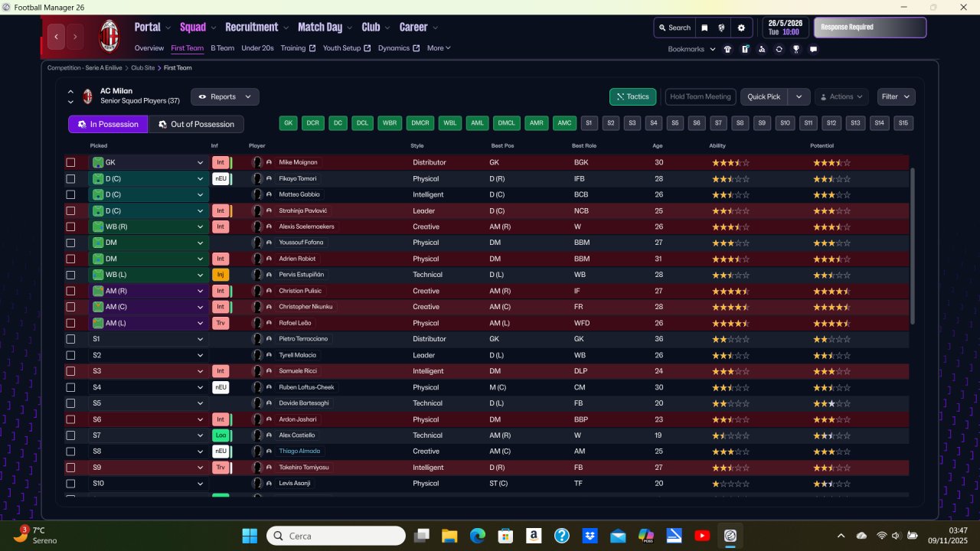980x551 pixels.
Task: Click the circular arrows bookmark icon
Action: coord(779,49)
